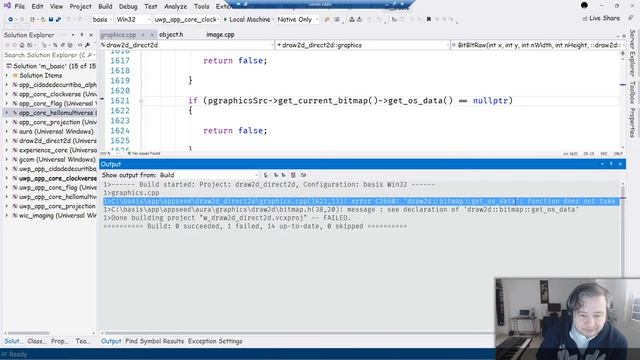Open the basis configuration dropdown

coord(102,19)
